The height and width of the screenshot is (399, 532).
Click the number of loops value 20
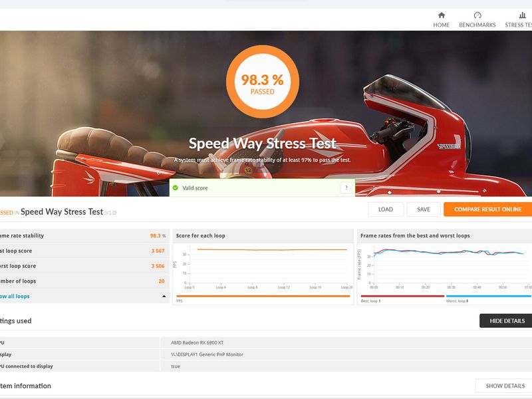(162, 281)
